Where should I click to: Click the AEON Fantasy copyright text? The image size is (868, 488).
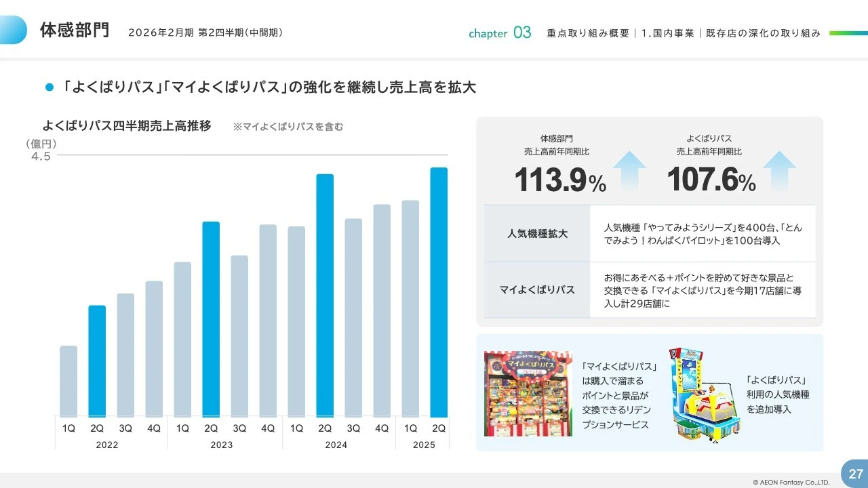[x=791, y=483]
